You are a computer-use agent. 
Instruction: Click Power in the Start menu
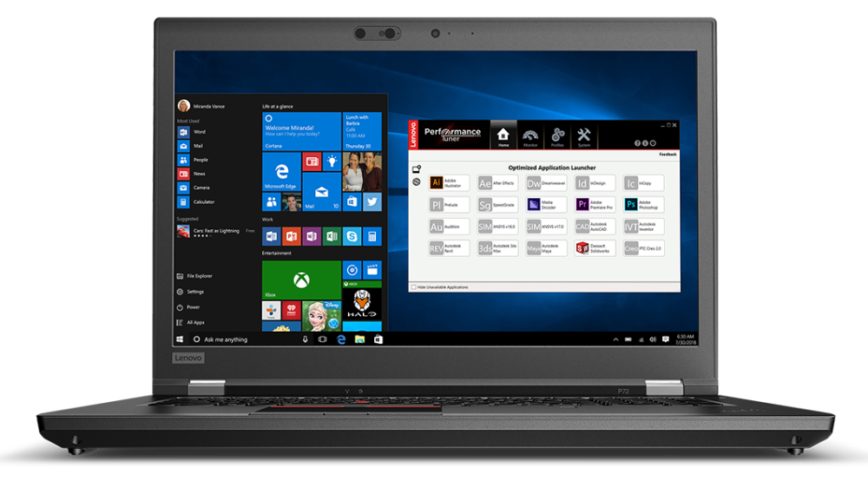click(188, 307)
